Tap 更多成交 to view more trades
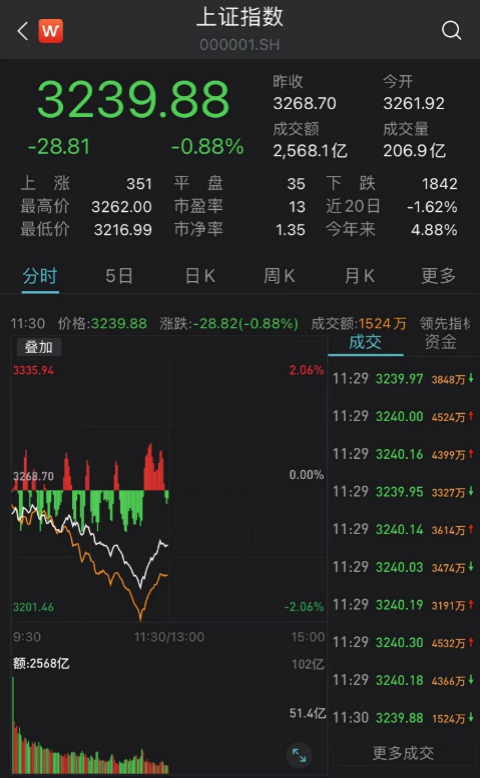This screenshot has width=480, height=778. click(403, 753)
